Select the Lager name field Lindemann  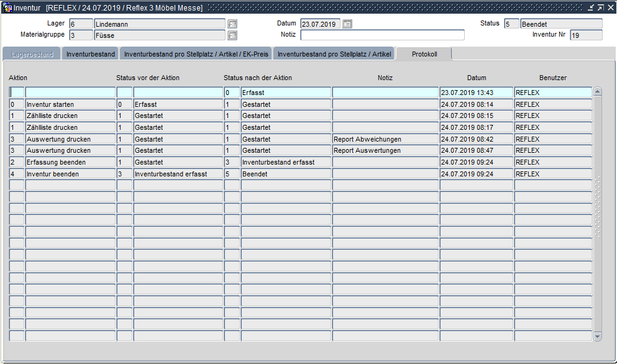tap(159, 24)
